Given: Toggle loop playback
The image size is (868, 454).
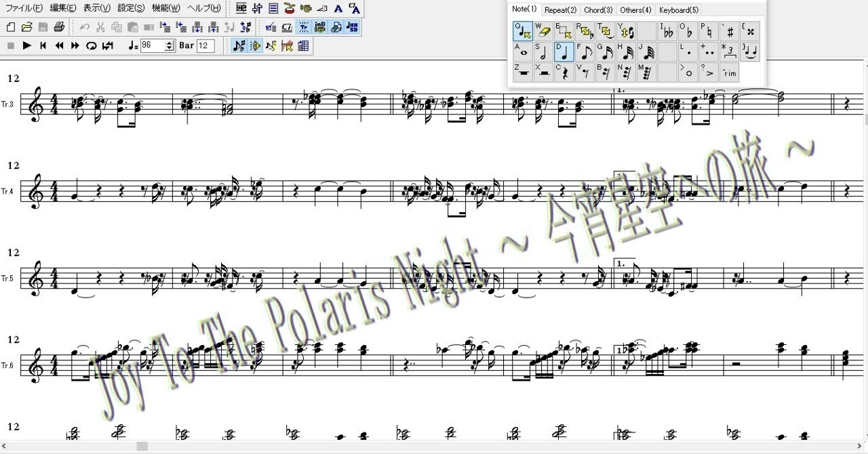Looking at the screenshot, I should pos(91,46).
